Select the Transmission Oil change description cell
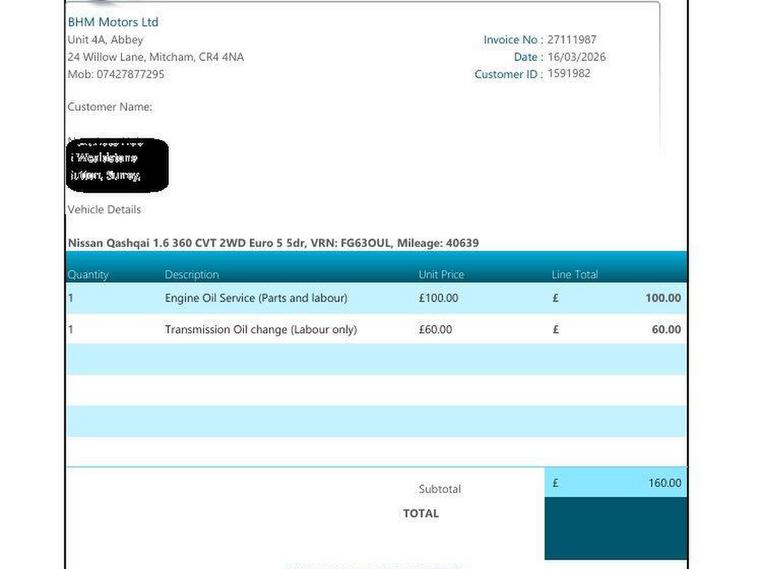This screenshot has width=759, height=569. coord(260,330)
